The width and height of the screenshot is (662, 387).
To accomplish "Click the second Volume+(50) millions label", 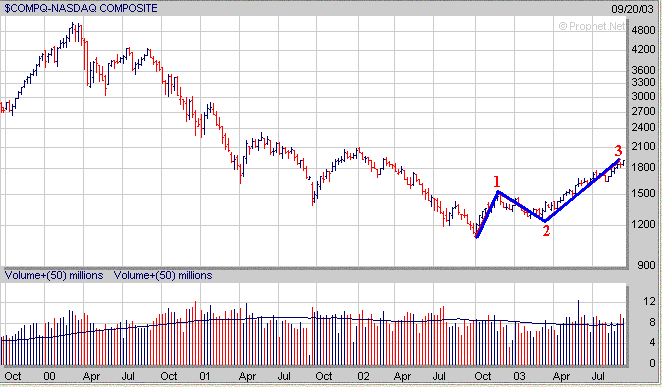I will [163, 276].
